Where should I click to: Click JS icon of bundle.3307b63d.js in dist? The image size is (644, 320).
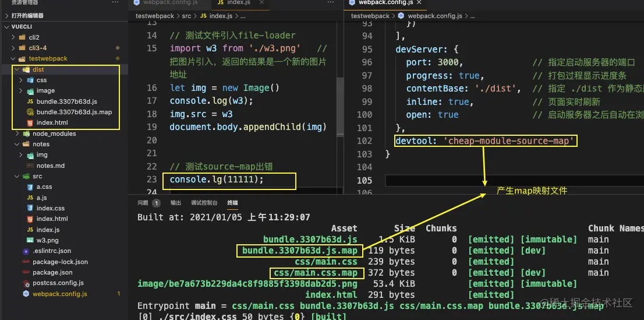point(30,101)
